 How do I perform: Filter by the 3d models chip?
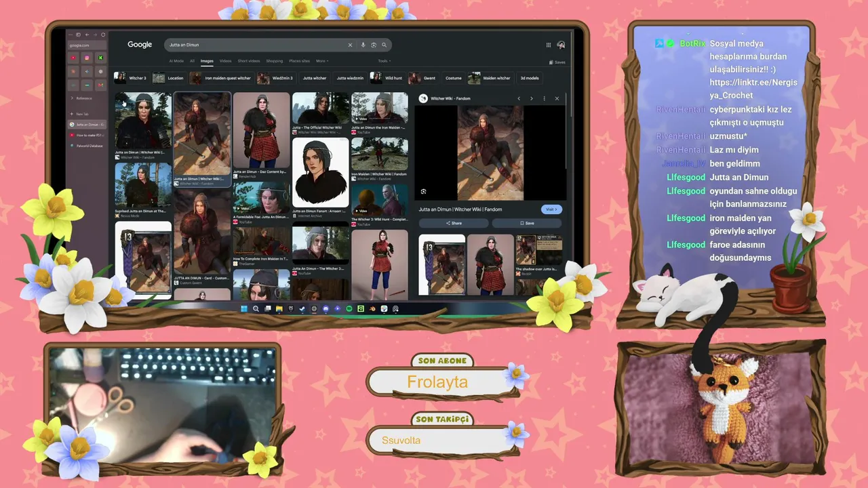(530, 78)
